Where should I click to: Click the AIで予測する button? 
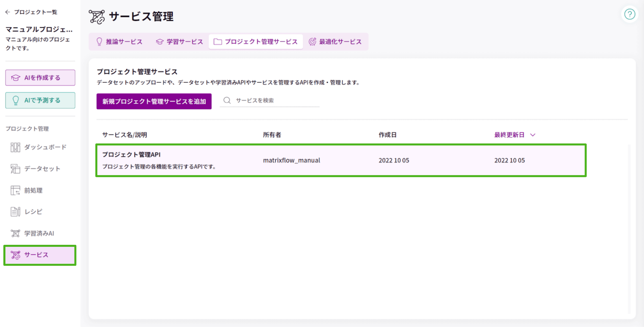pyautogui.click(x=40, y=100)
